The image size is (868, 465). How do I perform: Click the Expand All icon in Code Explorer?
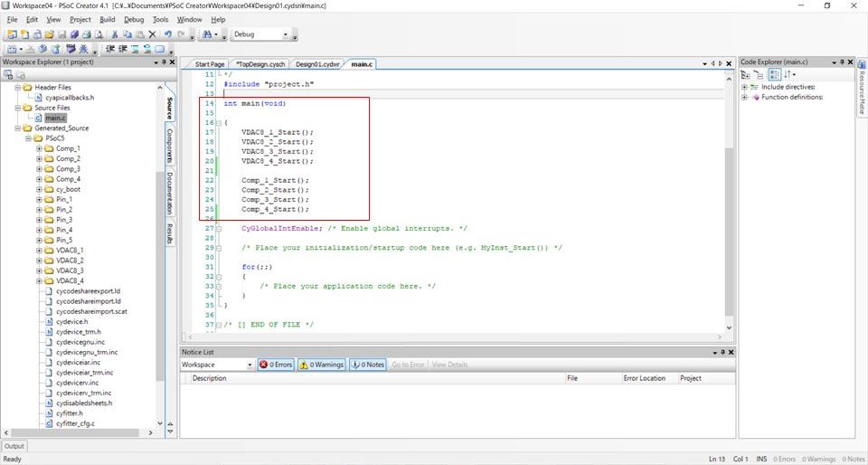[x=746, y=74]
